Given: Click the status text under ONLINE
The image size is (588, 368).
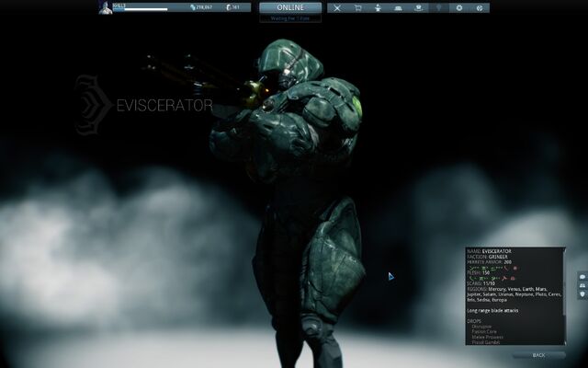Looking at the screenshot, I should point(290,18).
